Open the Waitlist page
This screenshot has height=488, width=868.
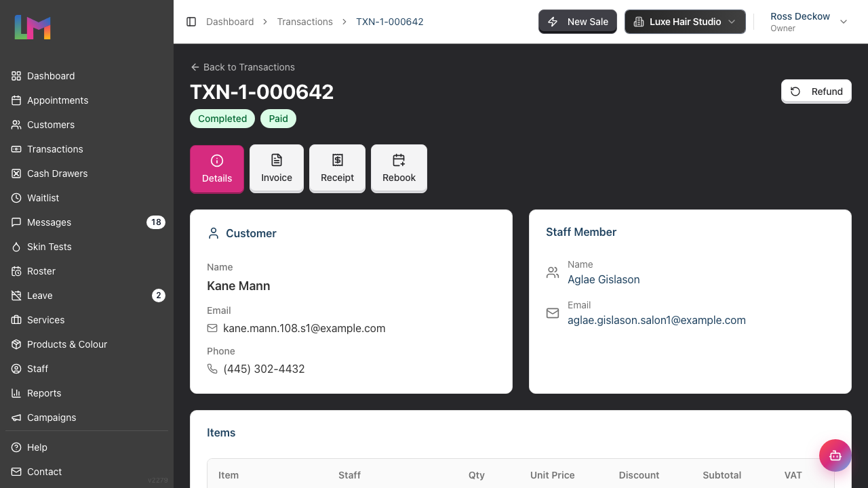[87, 198]
